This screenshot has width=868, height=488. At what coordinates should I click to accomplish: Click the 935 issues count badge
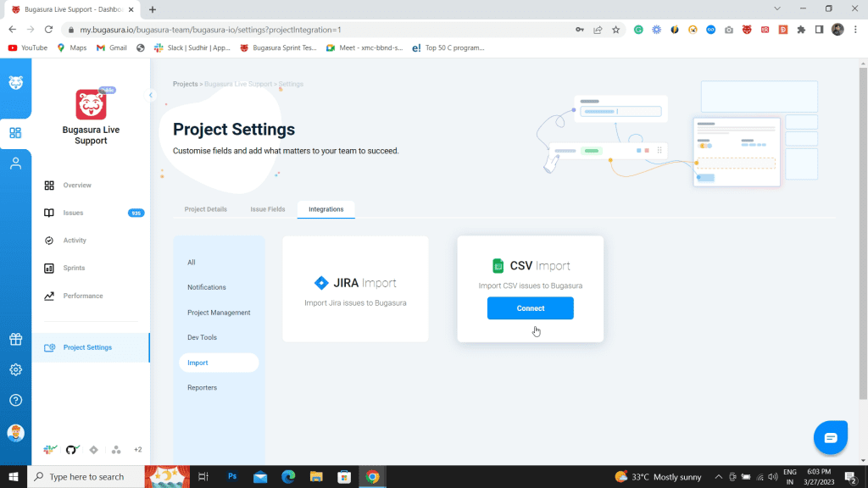pos(136,213)
